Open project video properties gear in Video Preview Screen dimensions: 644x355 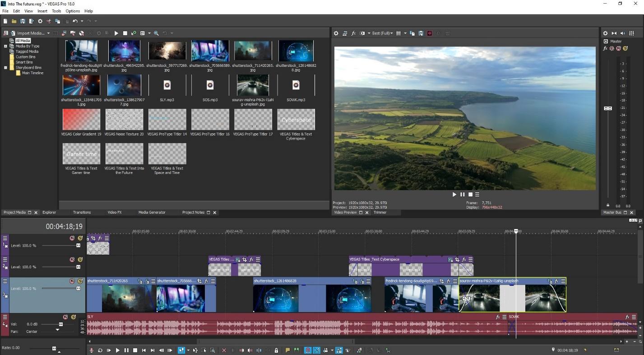[336, 33]
